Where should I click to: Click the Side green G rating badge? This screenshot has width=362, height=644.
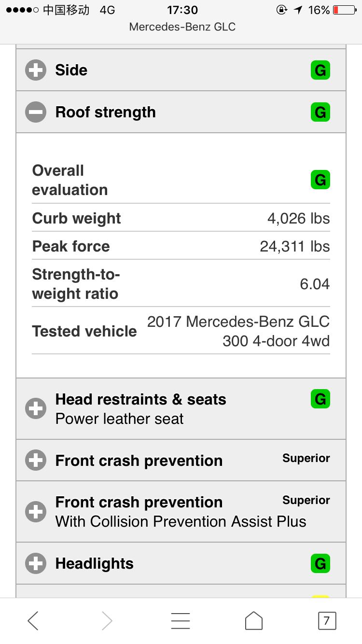(320, 70)
